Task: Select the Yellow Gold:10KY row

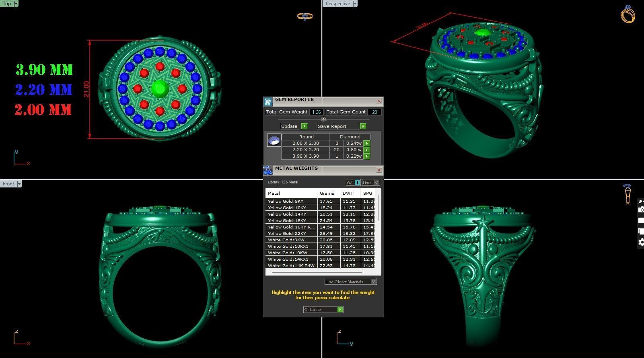Action: (x=320, y=208)
